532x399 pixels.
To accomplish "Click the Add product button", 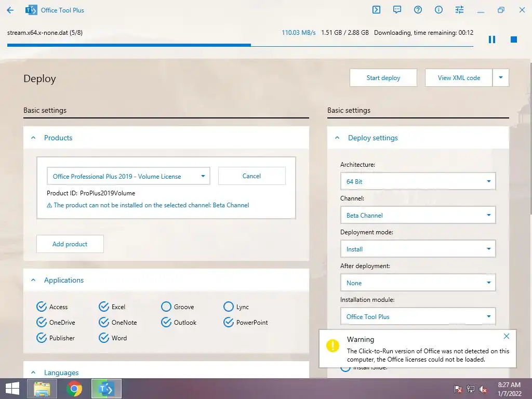I will (x=70, y=244).
